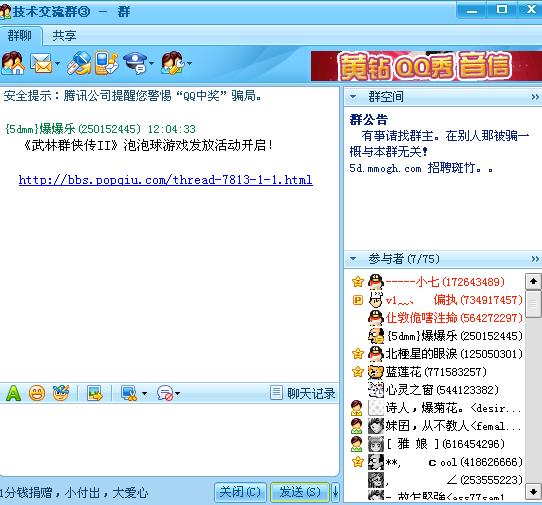The width and height of the screenshot is (542, 505).
Task: Open dropdown arrow beside screen capture icon
Action: pyautogui.click(x=144, y=393)
